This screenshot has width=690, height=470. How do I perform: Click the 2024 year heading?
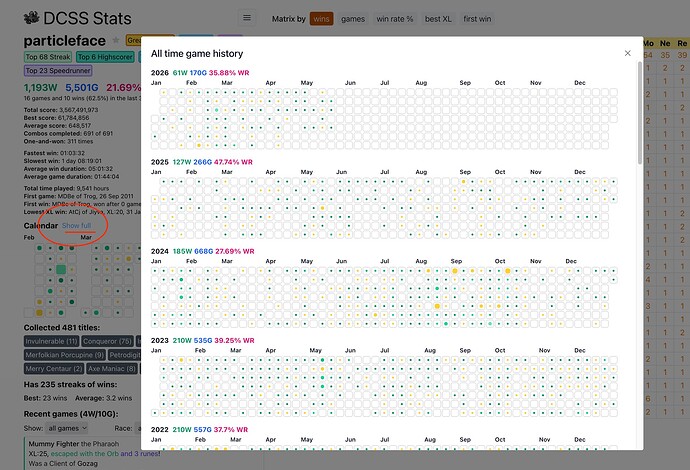click(159, 251)
